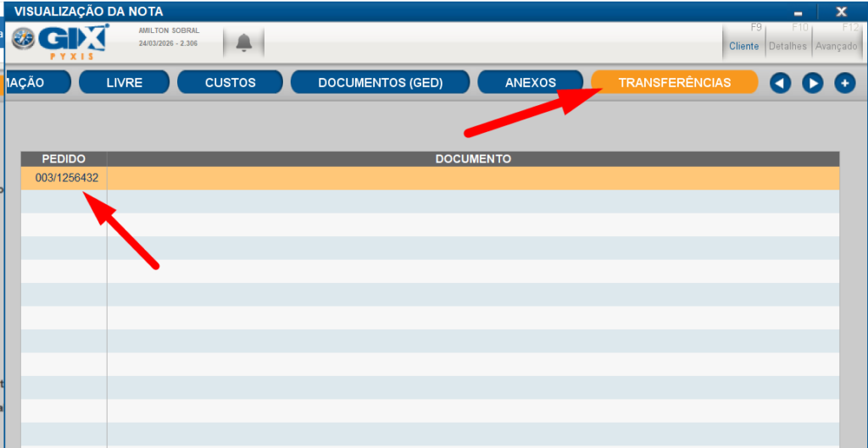This screenshot has height=448, width=868.
Task: Open the Cliente (F9) view
Action: click(x=744, y=40)
